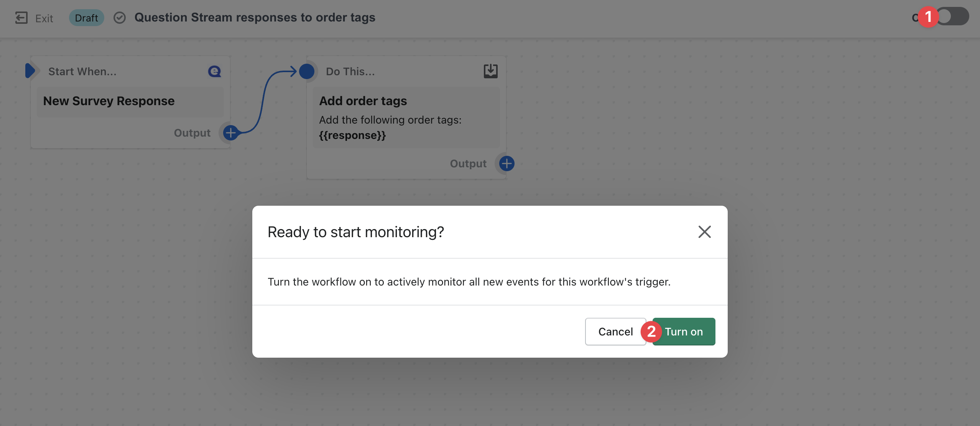Screen dimensions: 980x426
Task: Click the action download icon in the Do This card
Action: 490,71
